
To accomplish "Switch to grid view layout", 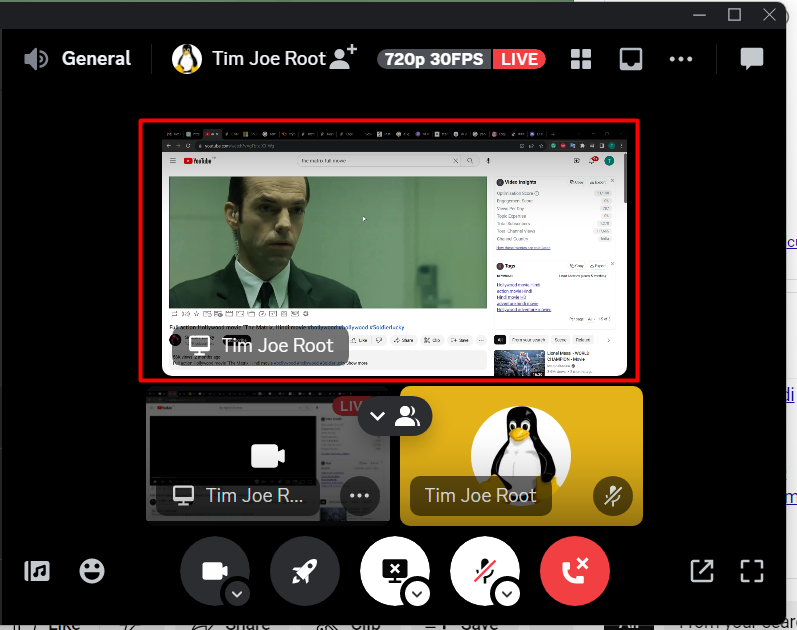I will pyautogui.click(x=580, y=59).
